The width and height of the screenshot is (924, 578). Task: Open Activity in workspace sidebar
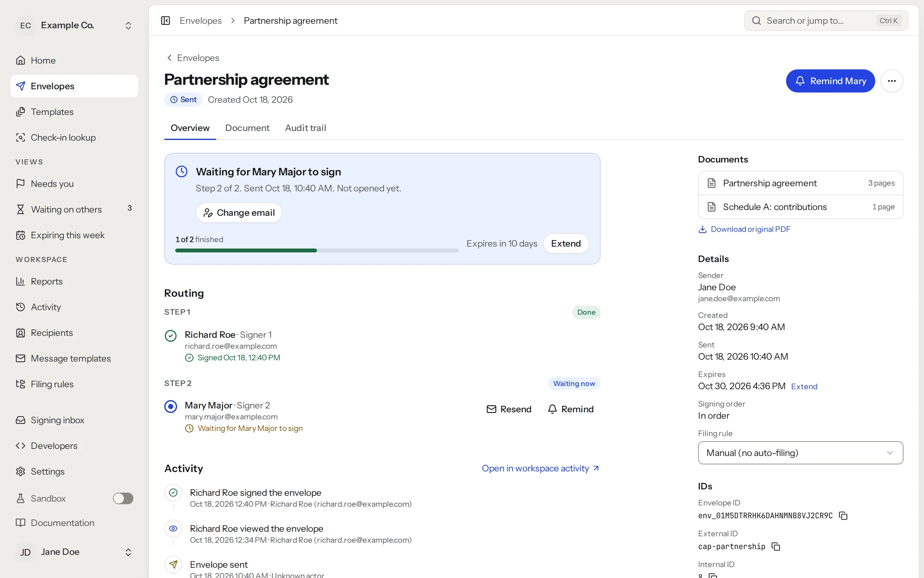[x=74, y=307]
